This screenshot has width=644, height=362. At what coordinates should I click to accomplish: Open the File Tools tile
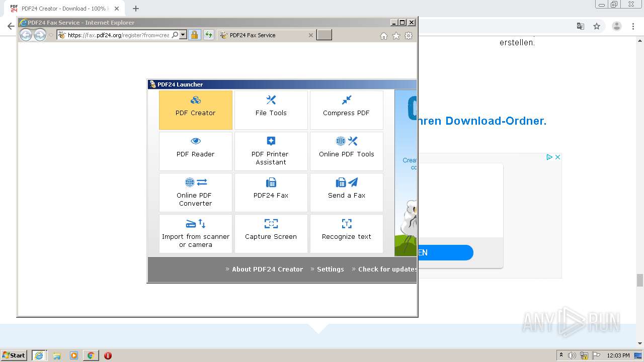271,110
